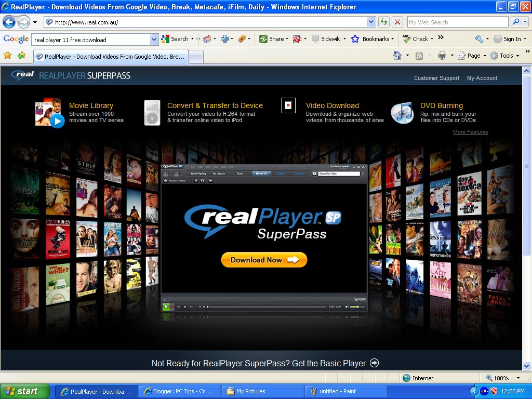
Task: Click the Google toolbar highlighter icon
Action: (x=242, y=39)
